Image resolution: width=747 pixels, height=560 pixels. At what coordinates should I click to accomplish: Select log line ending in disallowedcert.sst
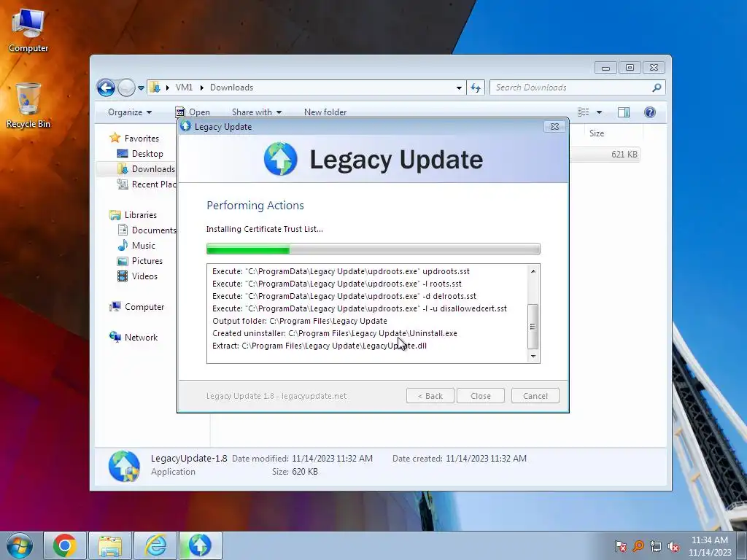359,308
